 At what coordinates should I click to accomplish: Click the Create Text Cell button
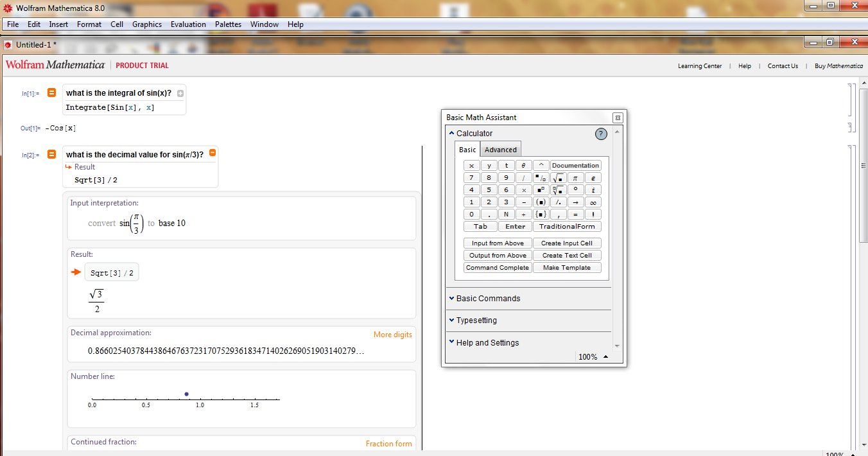(x=567, y=256)
